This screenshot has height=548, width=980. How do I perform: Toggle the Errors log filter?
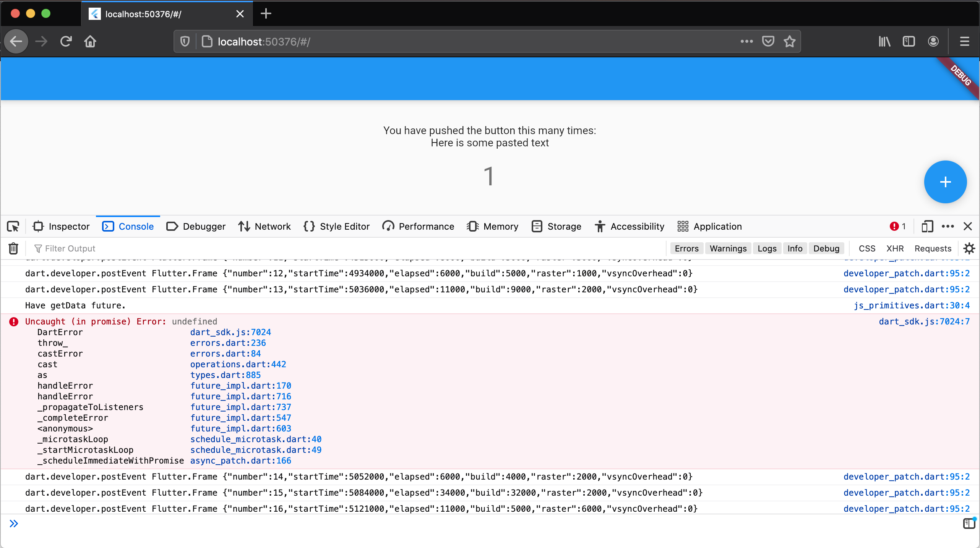[686, 248]
